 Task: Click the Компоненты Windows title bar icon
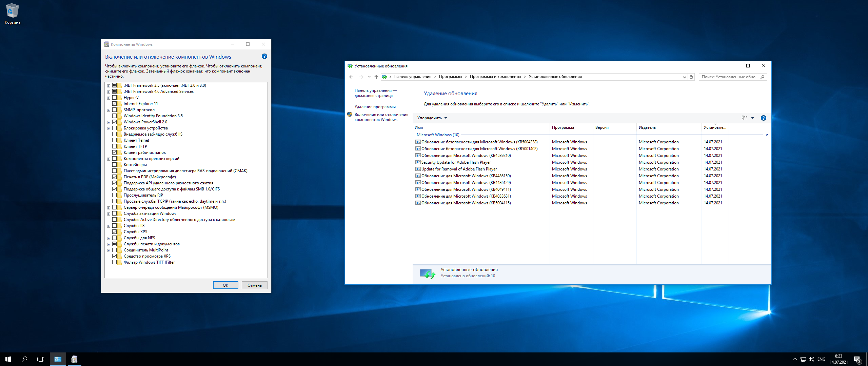(x=106, y=44)
